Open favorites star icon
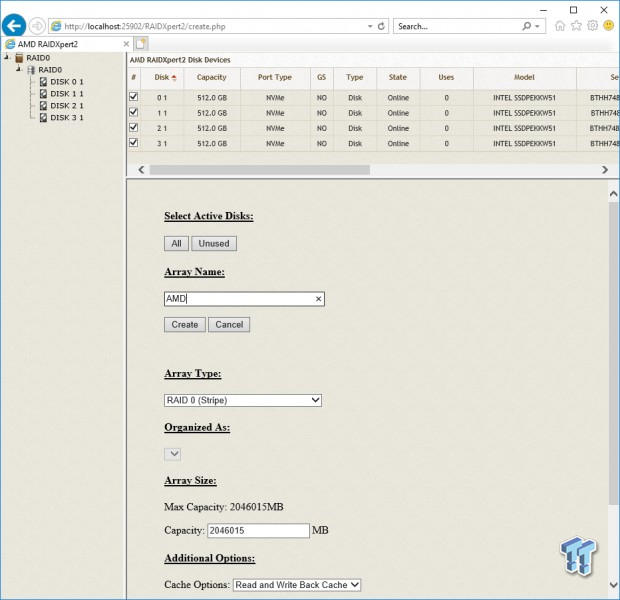 (577, 26)
